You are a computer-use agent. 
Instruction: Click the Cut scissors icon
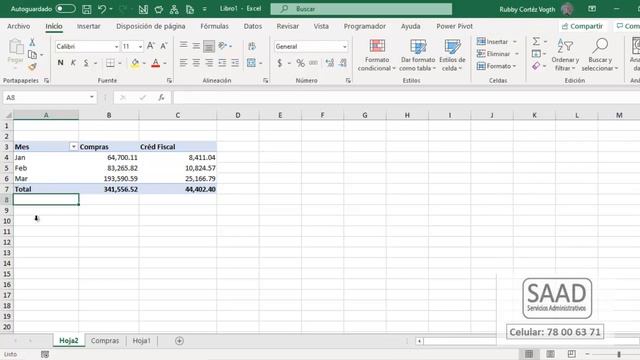click(32, 42)
